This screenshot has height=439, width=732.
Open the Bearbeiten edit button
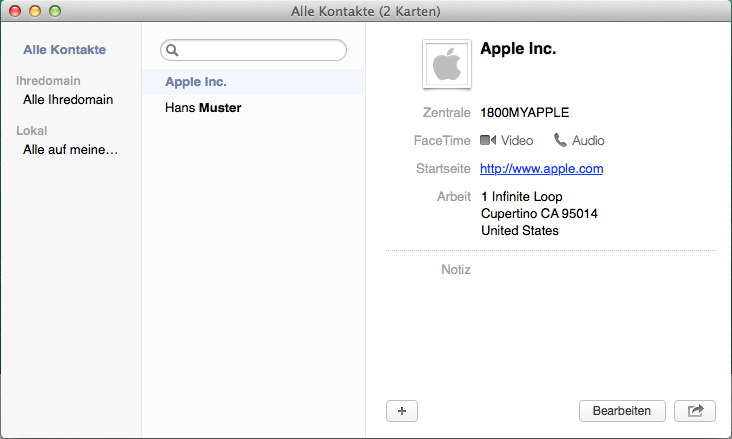(x=622, y=411)
